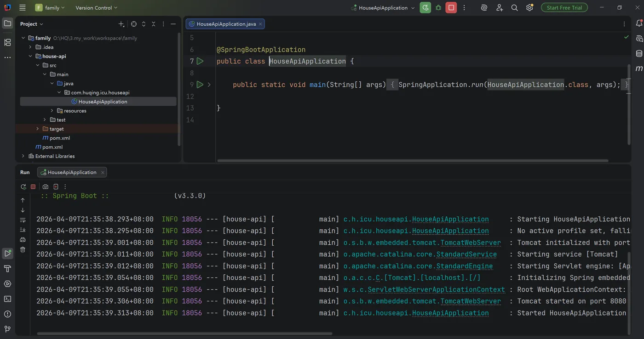Viewport: 644px width, 339px height.
Task: Click the Debug bug icon in toolbar
Action: pos(438,8)
